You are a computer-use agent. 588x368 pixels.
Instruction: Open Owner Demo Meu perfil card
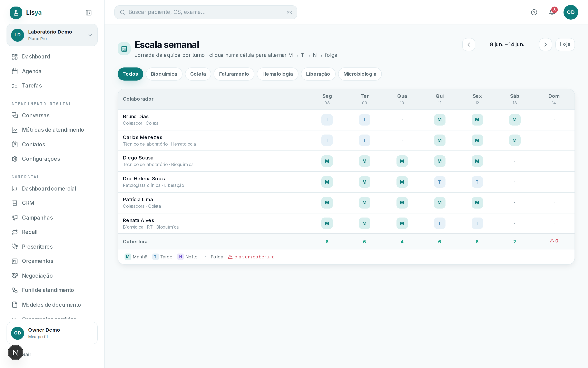52,333
